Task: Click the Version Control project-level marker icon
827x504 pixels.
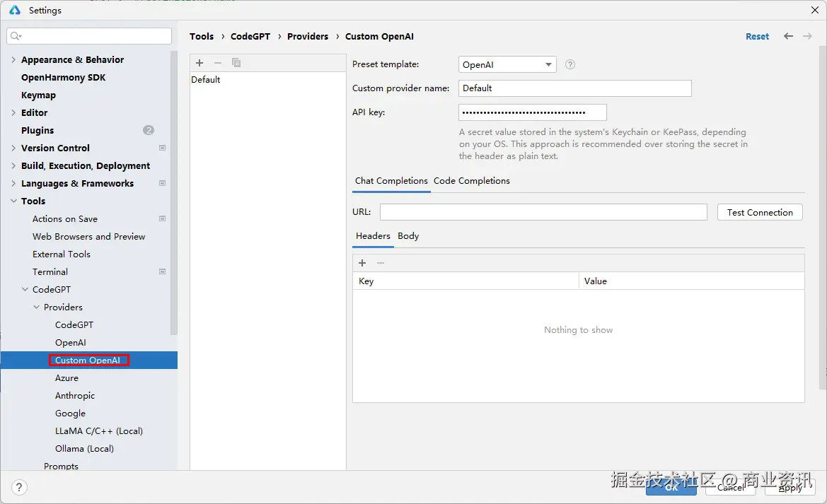Action: 163,148
